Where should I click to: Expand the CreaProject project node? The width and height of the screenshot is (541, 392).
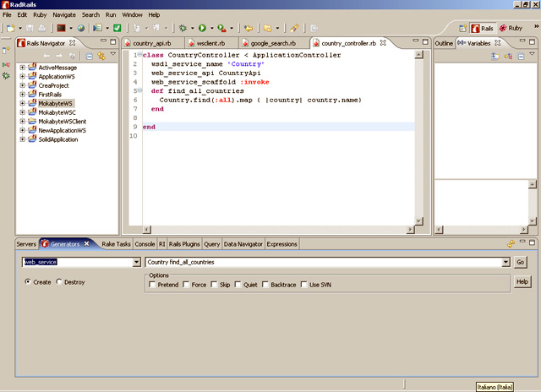(x=23, y=85)
